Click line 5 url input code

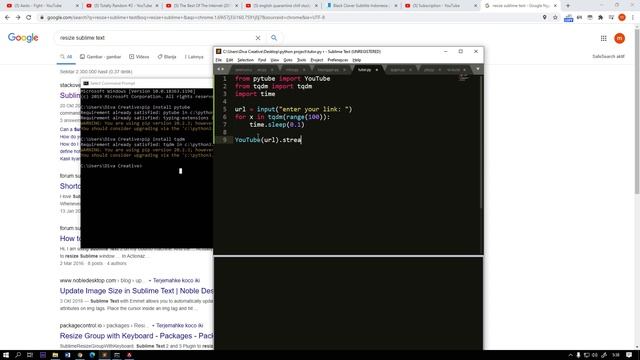click(x=293, y=109)
